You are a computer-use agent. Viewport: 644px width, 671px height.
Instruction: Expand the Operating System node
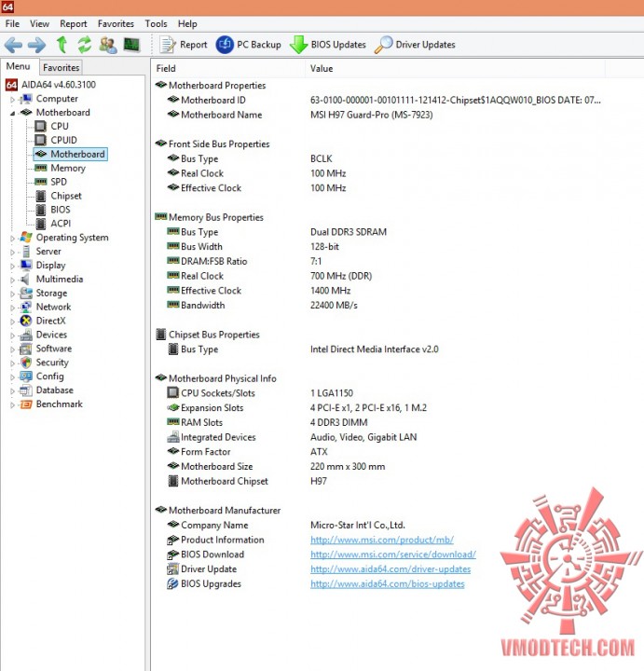tap(12, 239)
